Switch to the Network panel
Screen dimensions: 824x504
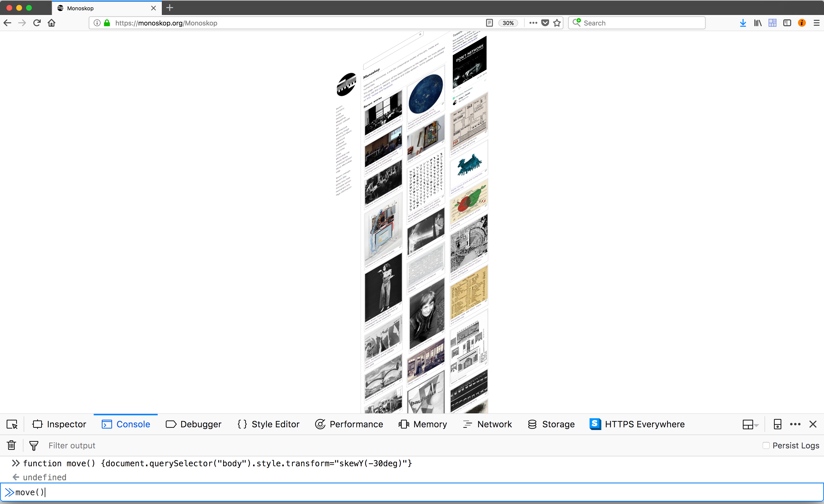487,424
